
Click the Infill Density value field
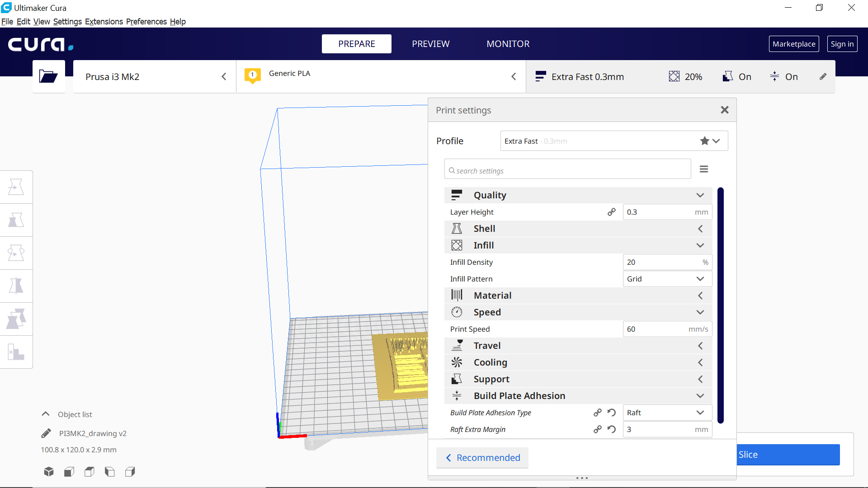(x=667, y=262)
